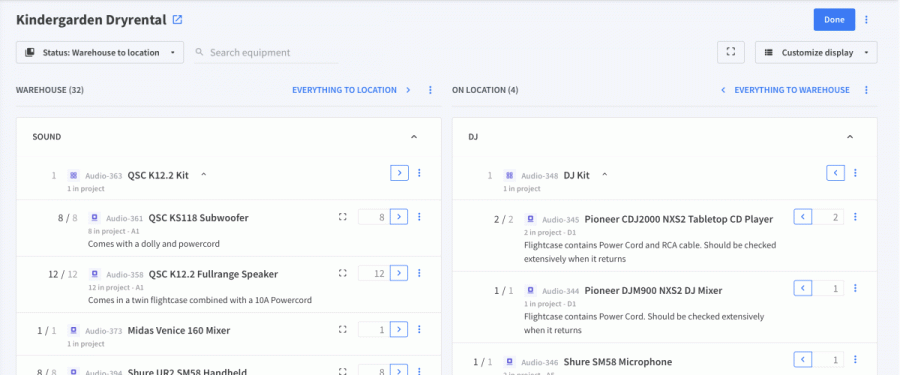900x375 pixels.
Task: Open scan icon for QSC K12.2 Fullrange Speaker
Action: pyautogui.click(x=343, y=273)
